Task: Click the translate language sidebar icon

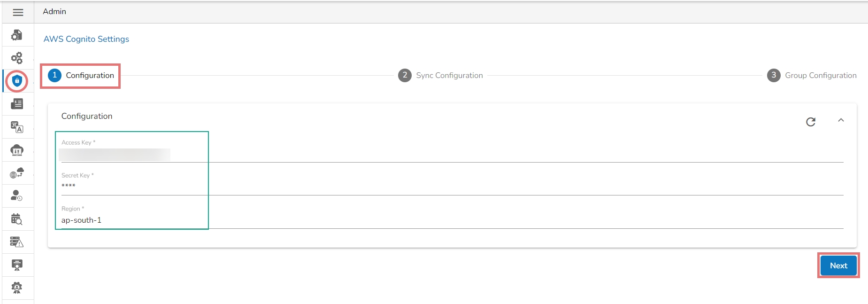Action: coord(17,127)
